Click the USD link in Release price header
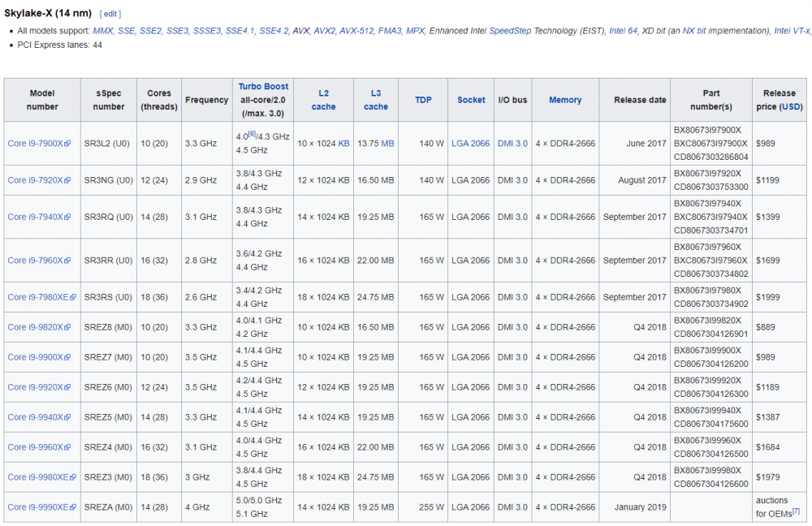 [x=790, y=106]
